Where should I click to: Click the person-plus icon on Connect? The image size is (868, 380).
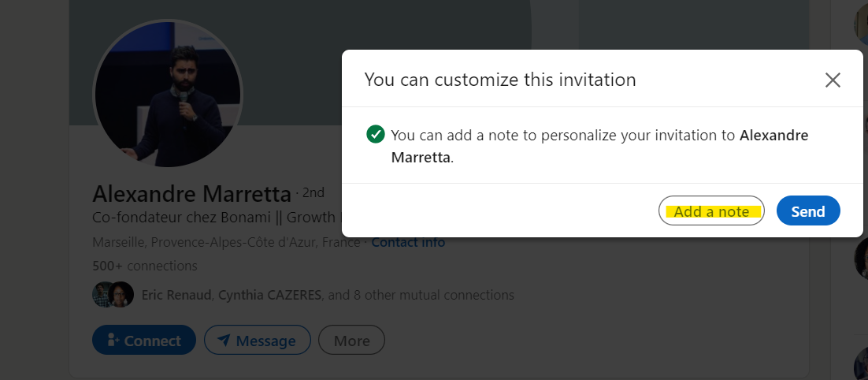113,341
